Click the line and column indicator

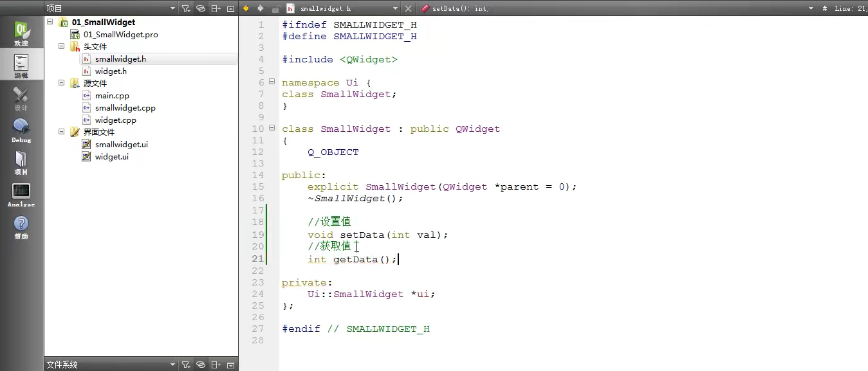pyautogui.click(x=850, y=8)
